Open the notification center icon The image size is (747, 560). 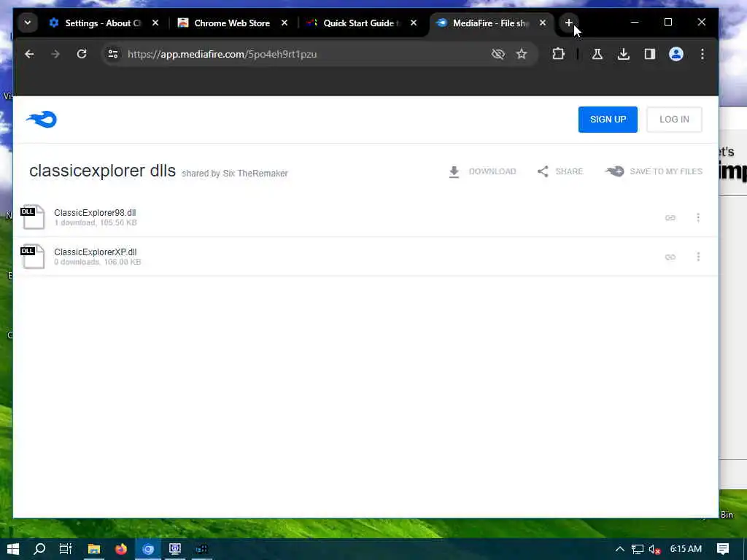[723, 549]
